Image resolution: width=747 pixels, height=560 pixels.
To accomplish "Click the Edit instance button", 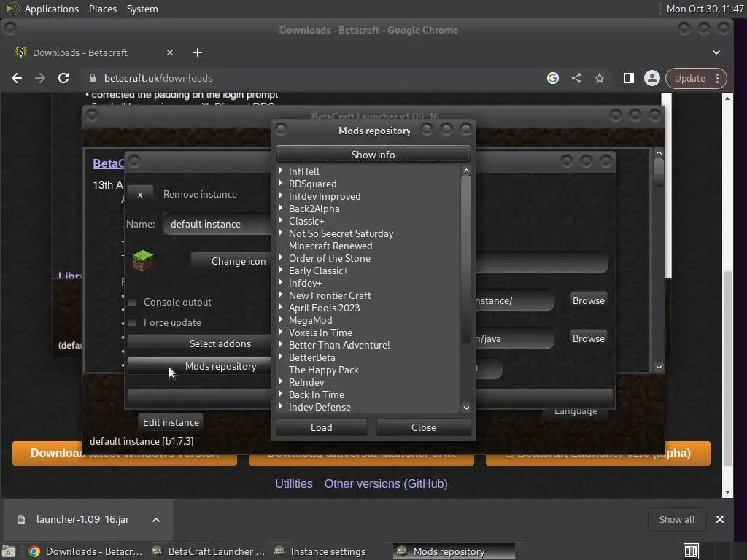I will [x=171, y=422].
